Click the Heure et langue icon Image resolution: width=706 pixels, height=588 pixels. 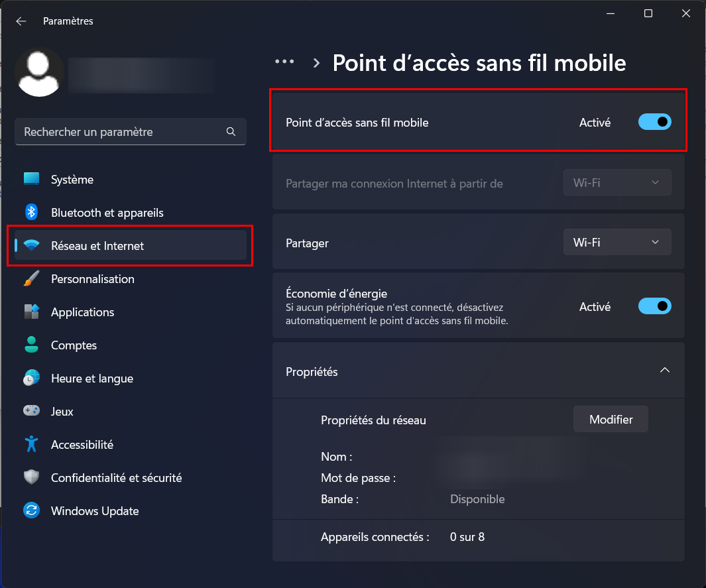pyautogui.click(x=31, y=379)
